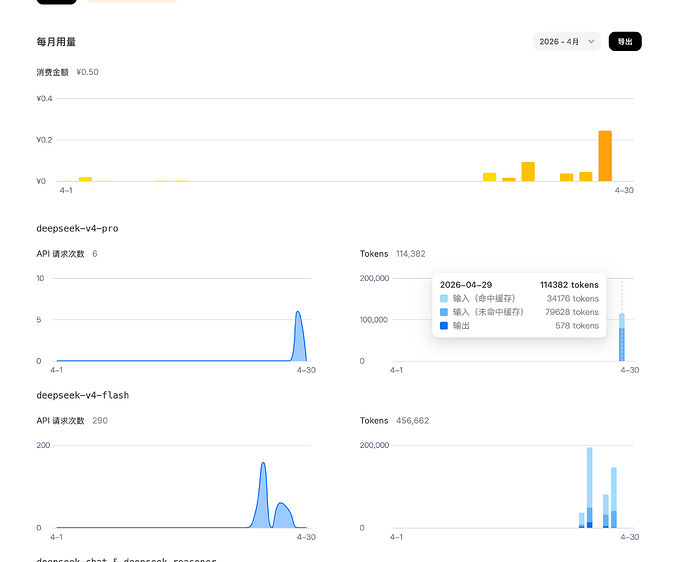Click the 输入（命中缓存） light blue legend swatch
Viewport: 688px width, 562px height.
(x=444, y=299)
